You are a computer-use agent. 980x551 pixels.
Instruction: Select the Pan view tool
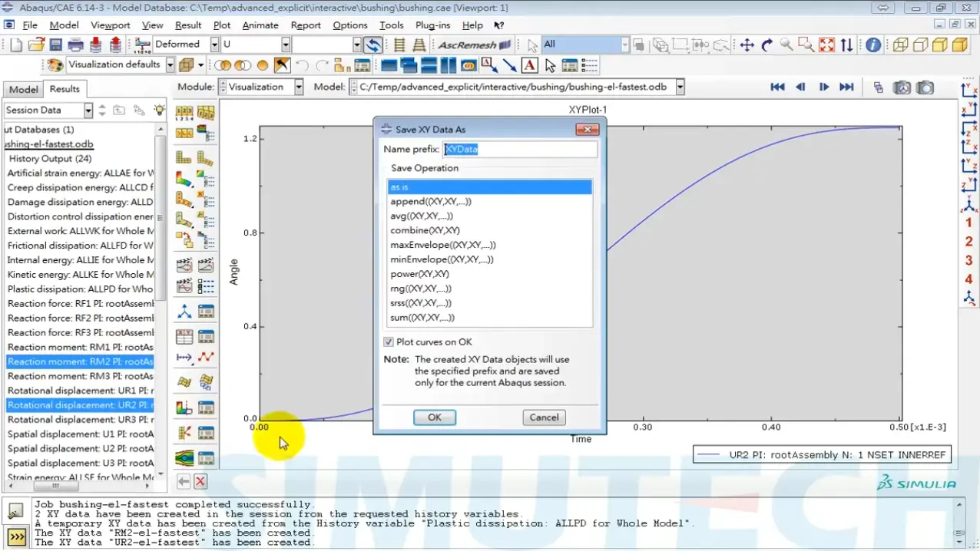click(747, 45)
